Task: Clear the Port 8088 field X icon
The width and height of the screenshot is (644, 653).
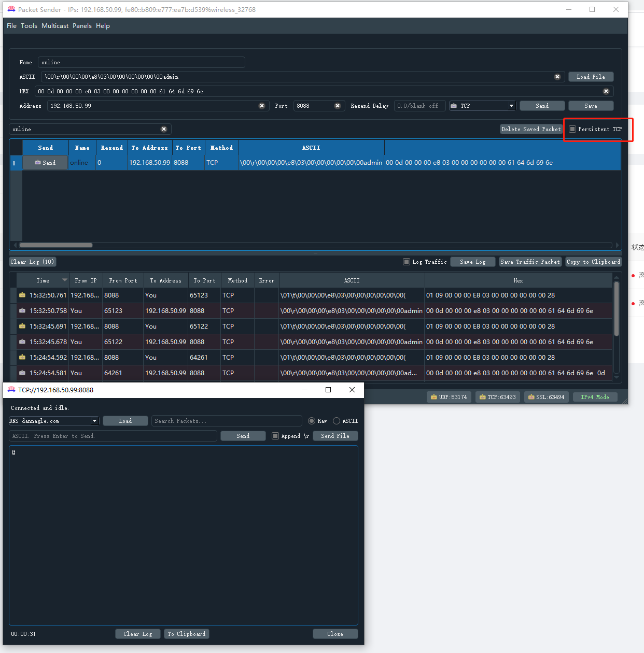Action: [338, 105]
